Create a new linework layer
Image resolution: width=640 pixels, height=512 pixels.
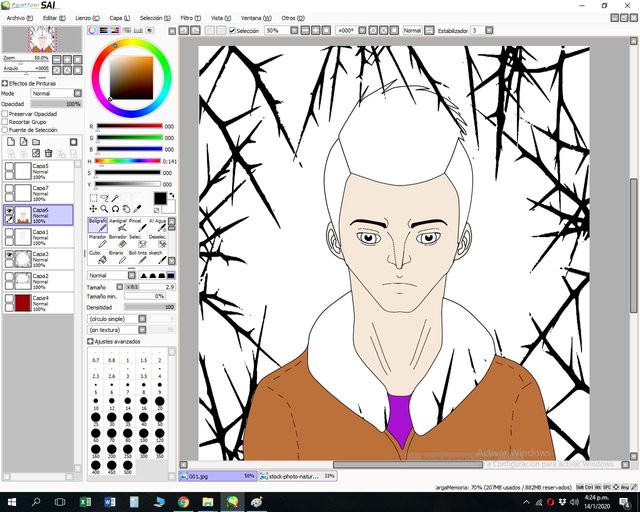pos(24,142)
